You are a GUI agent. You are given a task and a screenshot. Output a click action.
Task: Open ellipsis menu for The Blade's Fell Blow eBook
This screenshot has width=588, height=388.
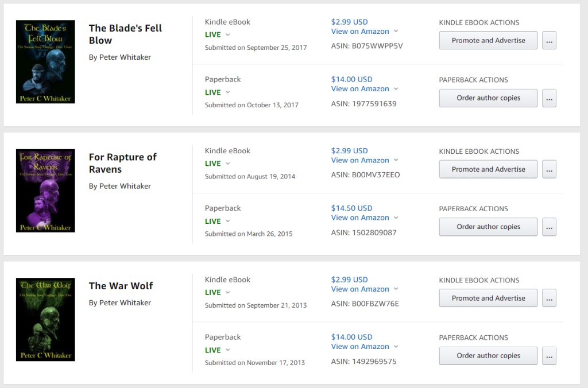(549, 41)
